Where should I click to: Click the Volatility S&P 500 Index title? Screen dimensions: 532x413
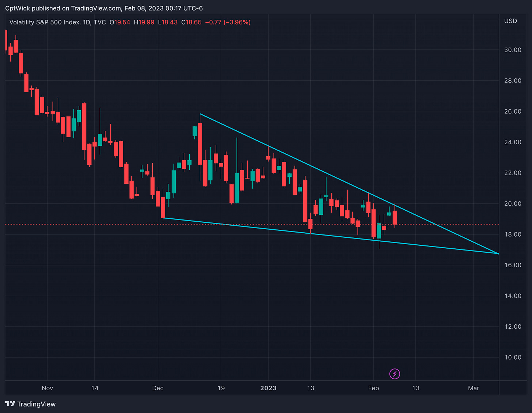[44, 22]
